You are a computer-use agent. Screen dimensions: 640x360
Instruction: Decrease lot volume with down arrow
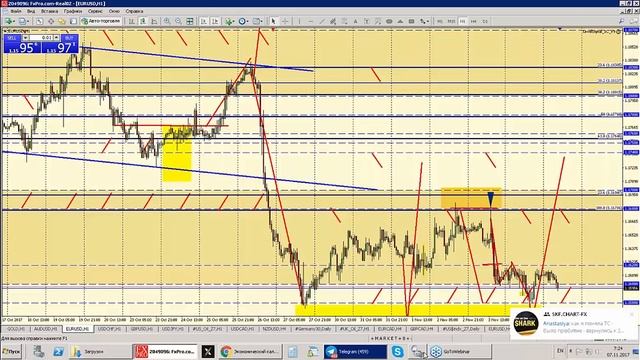[x=25, y=38]
